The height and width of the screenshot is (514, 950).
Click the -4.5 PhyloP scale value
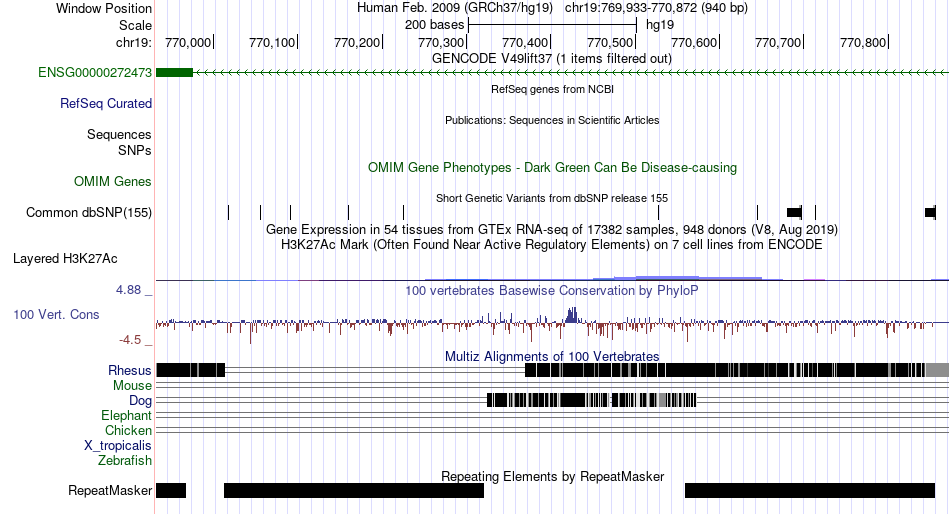(130, 340)
